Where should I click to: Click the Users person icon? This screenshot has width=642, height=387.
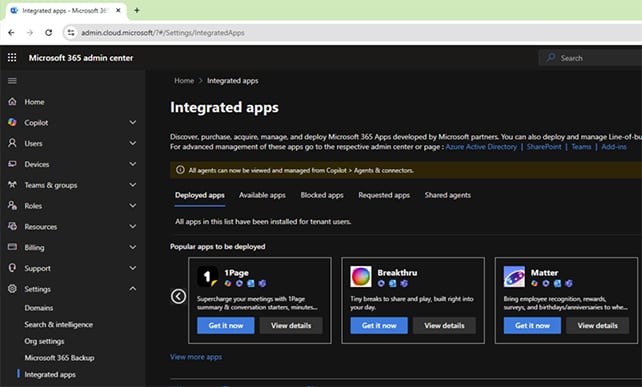pos(12,143)
